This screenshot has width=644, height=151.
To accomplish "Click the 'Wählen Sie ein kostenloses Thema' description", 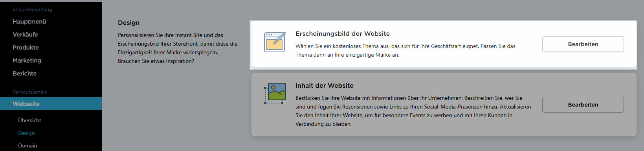I will pyautogui.click(x=405, y=50).
